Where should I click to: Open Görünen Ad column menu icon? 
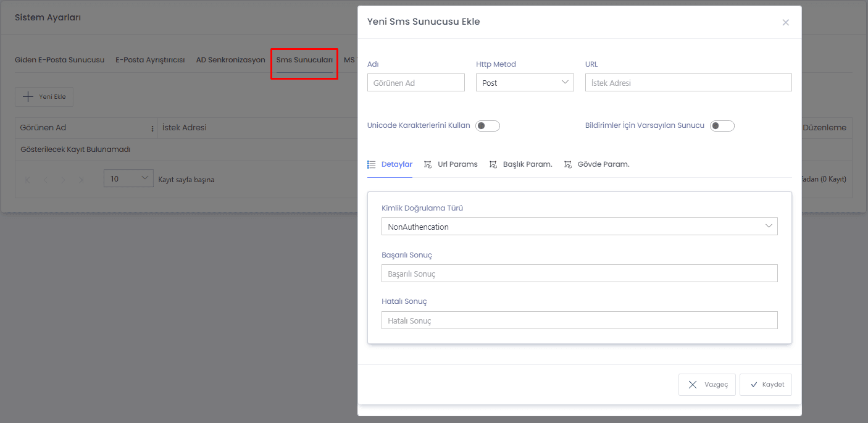[152, 128]
